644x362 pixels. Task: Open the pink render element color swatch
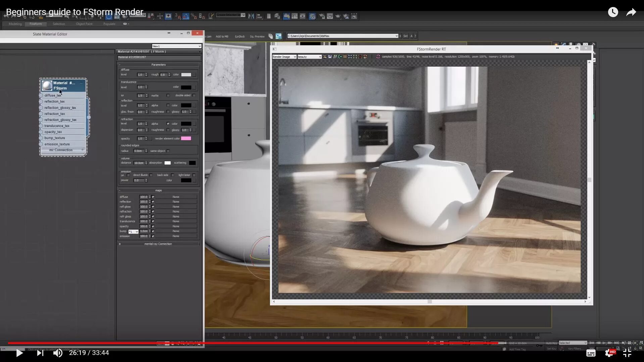point(186,138)
